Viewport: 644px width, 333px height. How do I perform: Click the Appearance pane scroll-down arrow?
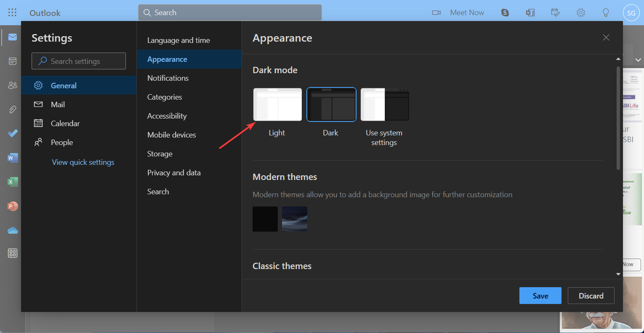coord(618,274)
